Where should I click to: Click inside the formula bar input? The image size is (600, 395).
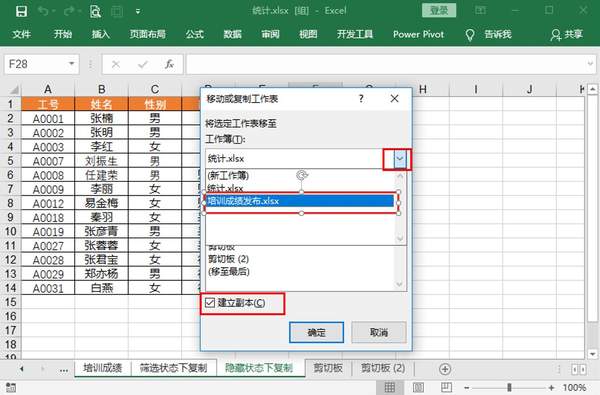[386, 64]
